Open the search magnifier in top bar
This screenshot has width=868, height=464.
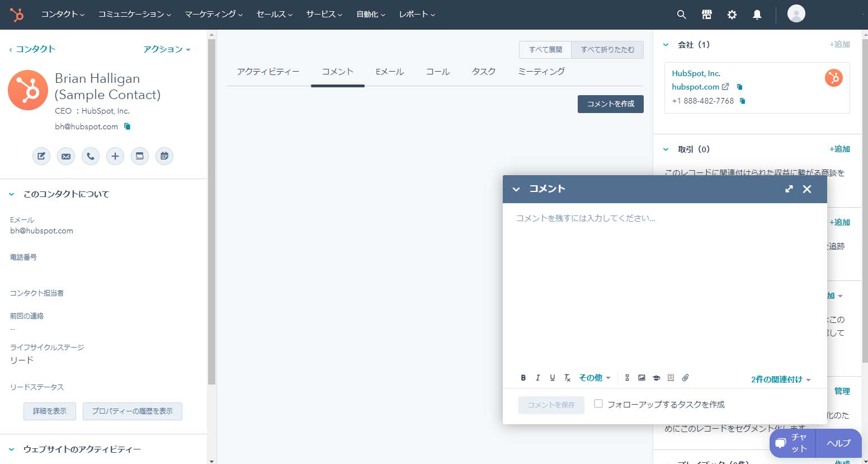coord(681,15)
